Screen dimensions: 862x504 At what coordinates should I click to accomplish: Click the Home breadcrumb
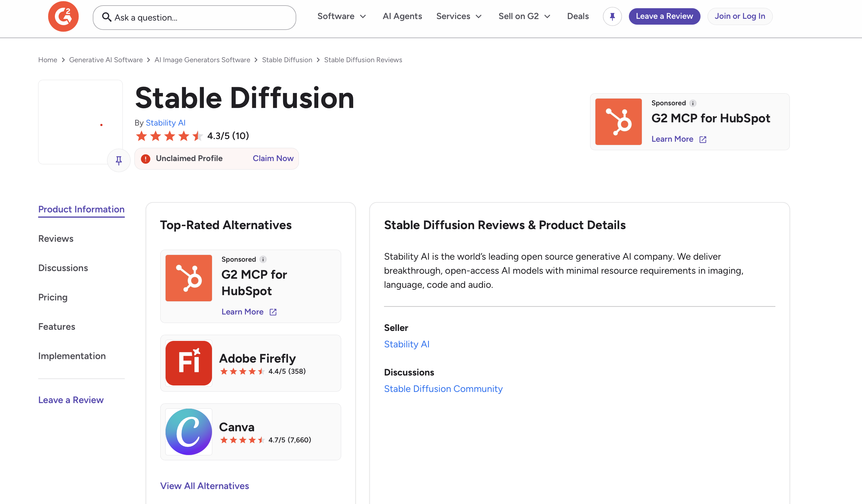[x=48, y=60]
